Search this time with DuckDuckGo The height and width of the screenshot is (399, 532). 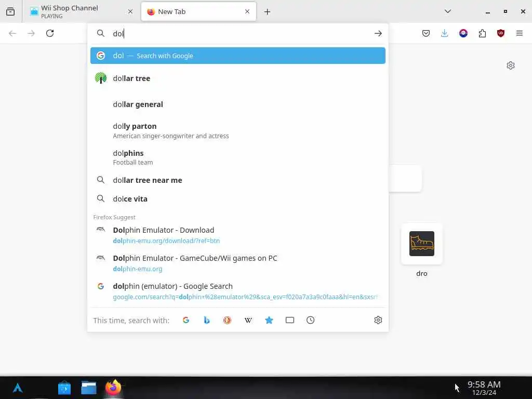pos(228,320)
